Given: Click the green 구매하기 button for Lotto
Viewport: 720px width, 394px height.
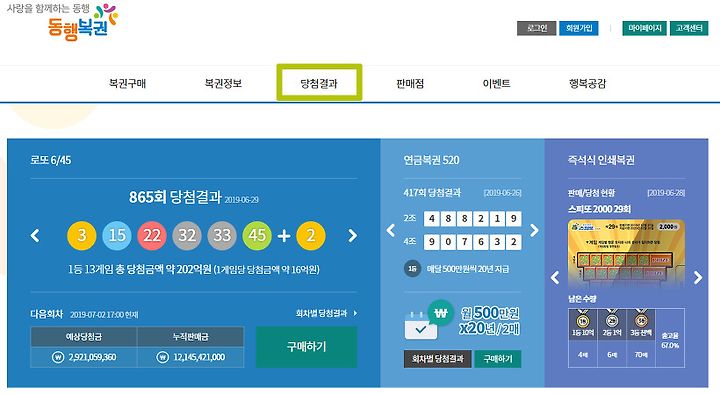Looking at the screenshot, I should tap(306, 347).
